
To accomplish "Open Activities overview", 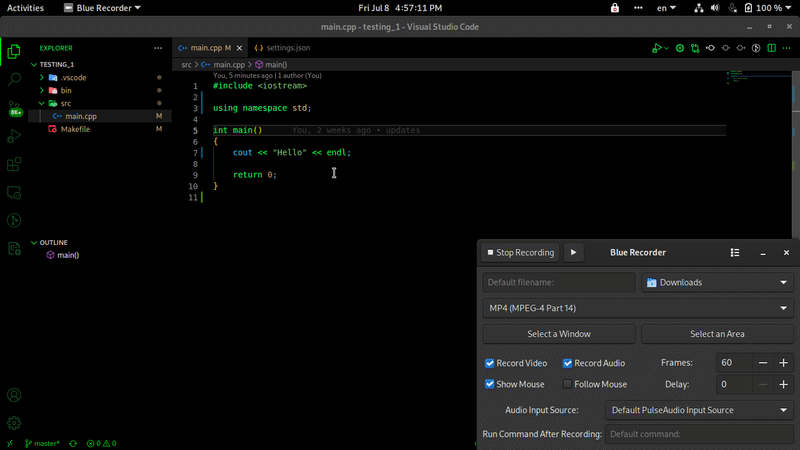I will coord(25,8).
